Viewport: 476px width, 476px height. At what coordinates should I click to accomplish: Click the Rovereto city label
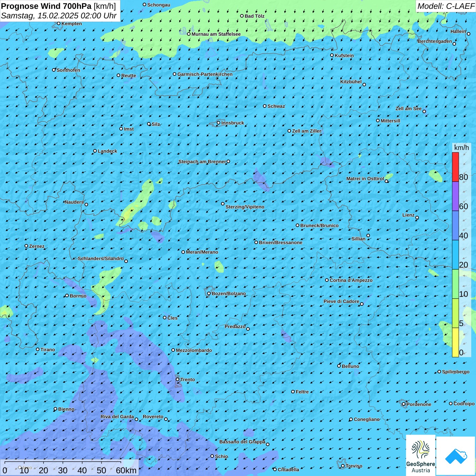(153, 417)
